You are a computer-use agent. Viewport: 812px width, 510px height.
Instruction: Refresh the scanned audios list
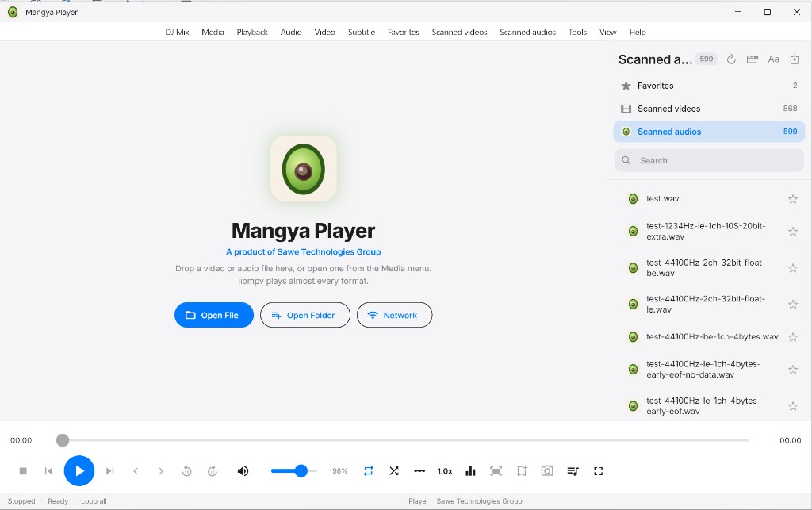coord(731,59)
